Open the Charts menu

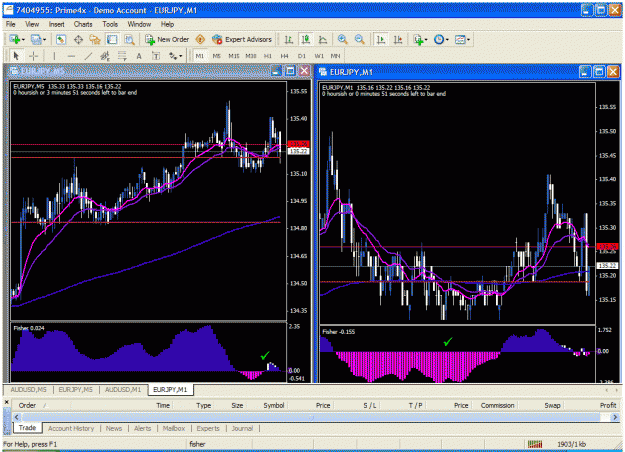pos(83,24)
